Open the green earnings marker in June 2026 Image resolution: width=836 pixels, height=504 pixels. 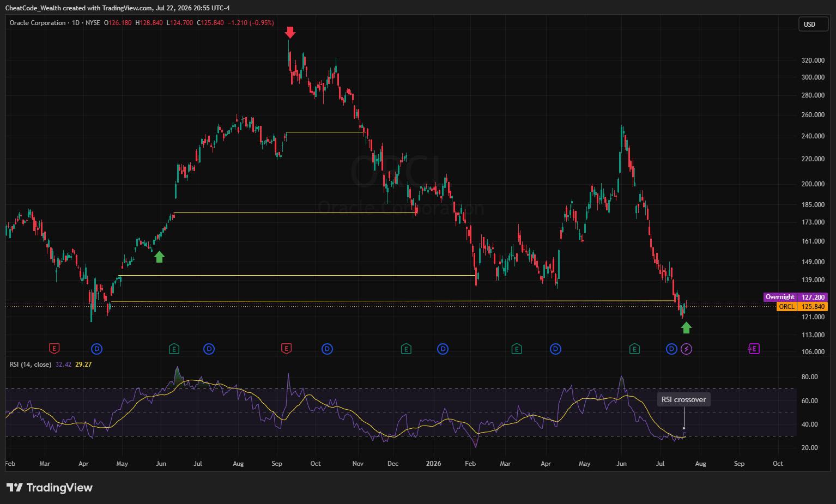(634, 349)
